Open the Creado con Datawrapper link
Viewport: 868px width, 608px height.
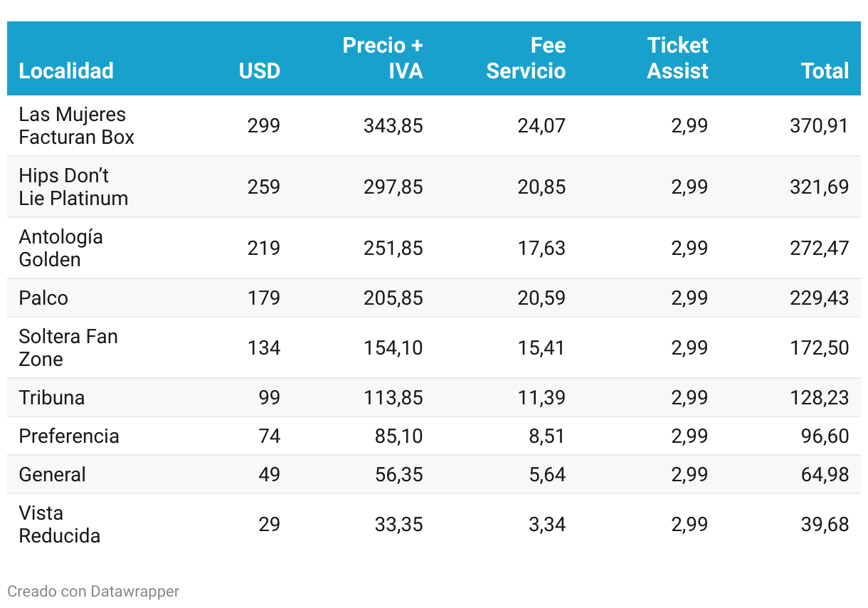[93, 591]
